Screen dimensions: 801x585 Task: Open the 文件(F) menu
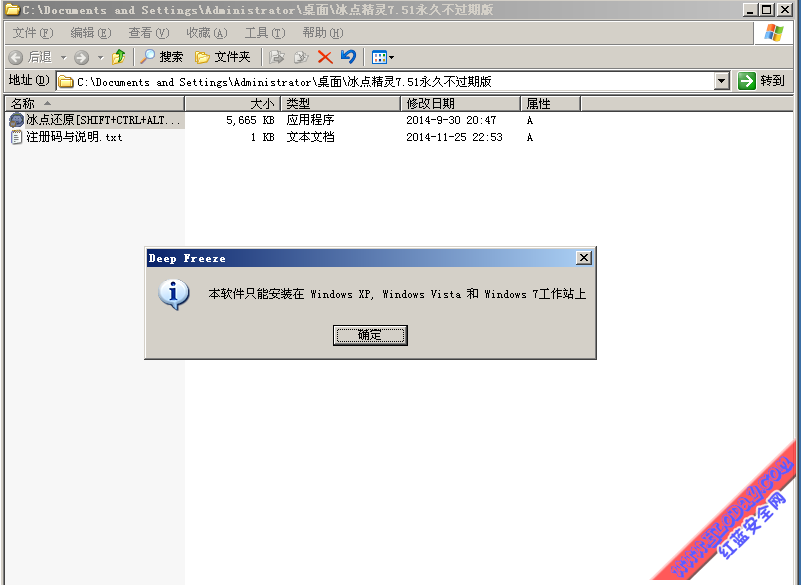[x=33, y=33]
